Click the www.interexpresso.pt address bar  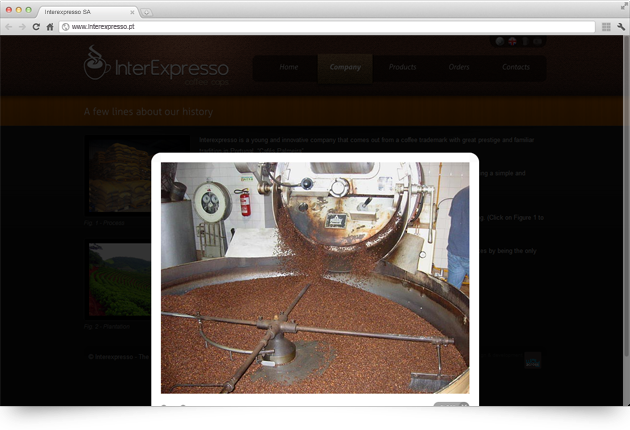coord(327,27)
